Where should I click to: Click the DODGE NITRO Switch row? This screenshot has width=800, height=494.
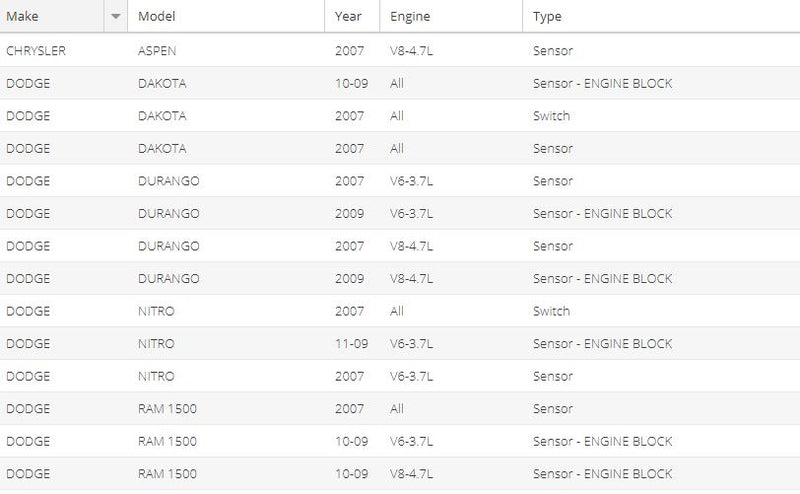[400, 311]
